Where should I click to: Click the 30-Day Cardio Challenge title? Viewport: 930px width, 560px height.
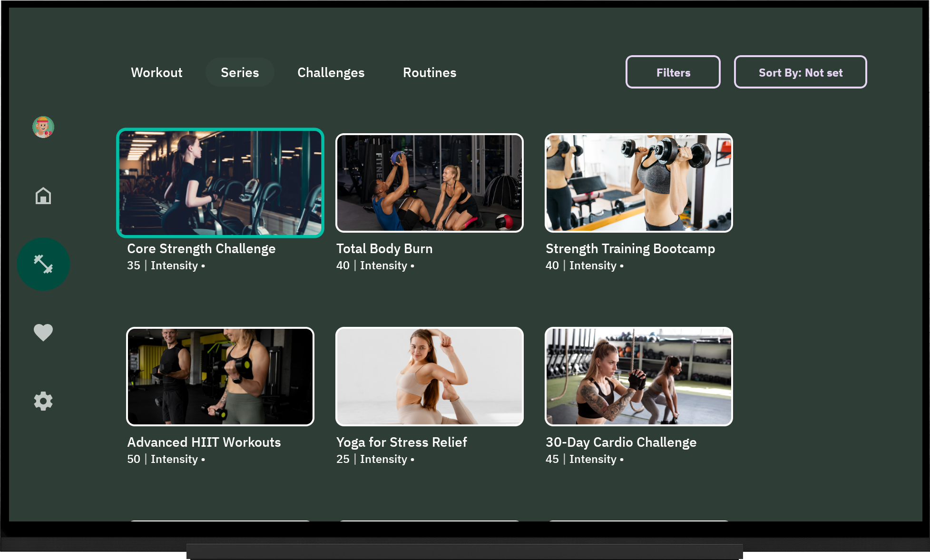pyautogui.click(x=621, y=442)
